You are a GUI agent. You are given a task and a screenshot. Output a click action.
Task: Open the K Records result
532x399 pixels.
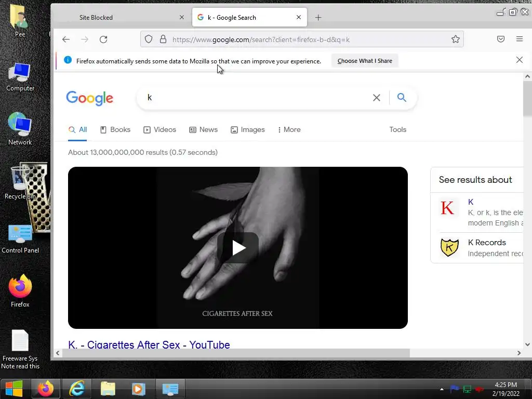point(487,243)
